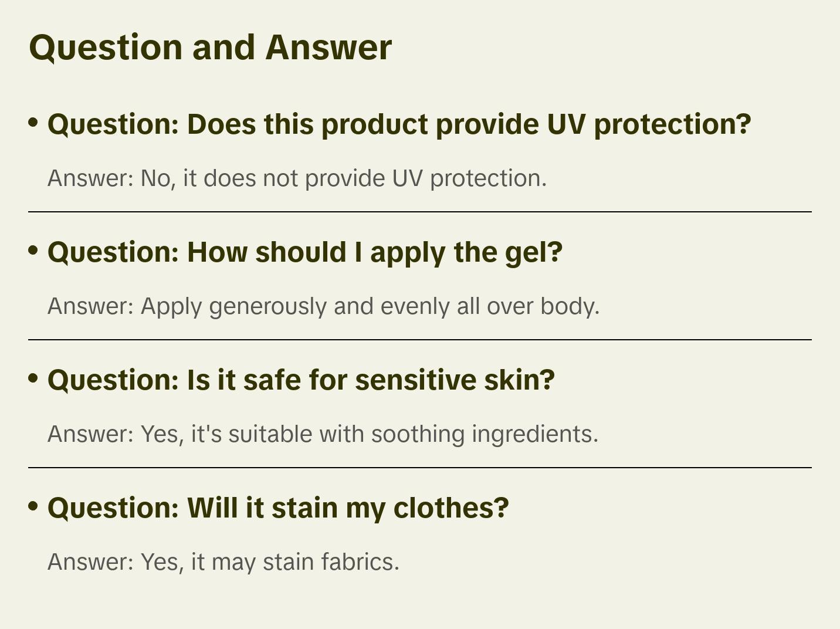Click the bullet next to the gel application question
Screen dimensions: 840x629
33,251
